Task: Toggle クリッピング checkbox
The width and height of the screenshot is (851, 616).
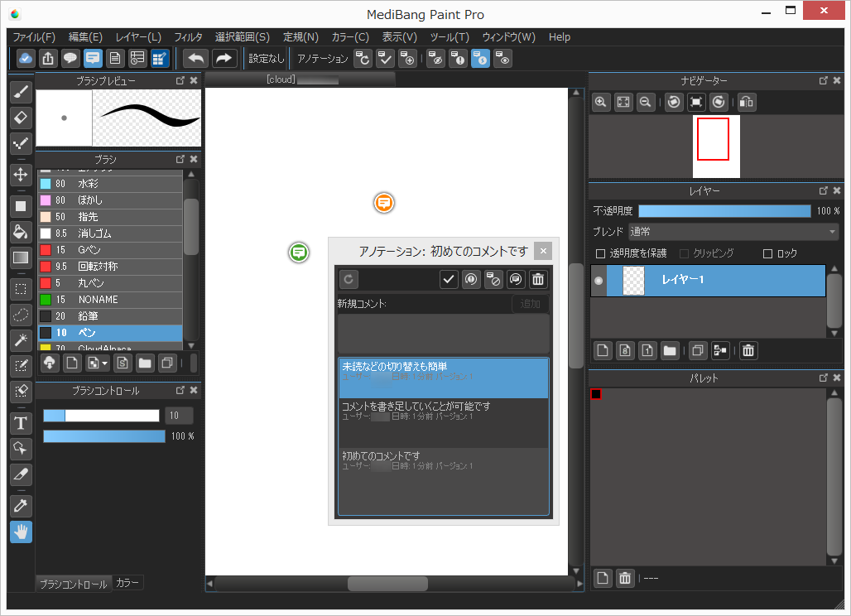Action: click(x=684, y=253)
